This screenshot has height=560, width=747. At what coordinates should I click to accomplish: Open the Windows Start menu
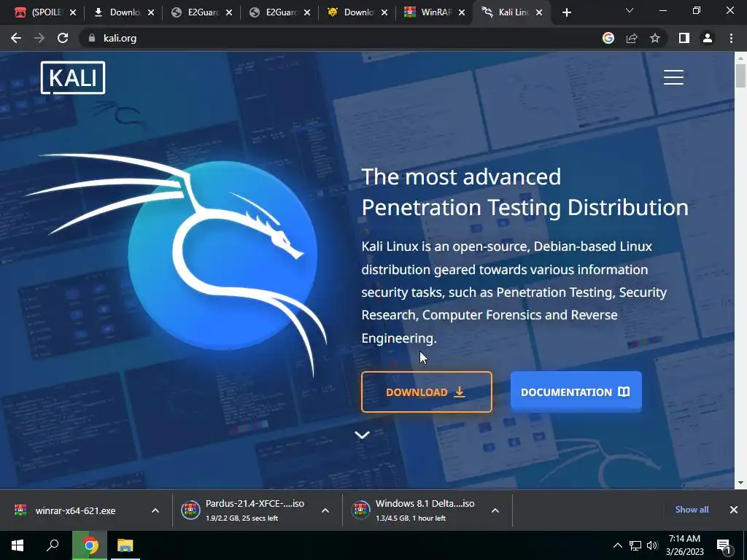coord(18,545)
